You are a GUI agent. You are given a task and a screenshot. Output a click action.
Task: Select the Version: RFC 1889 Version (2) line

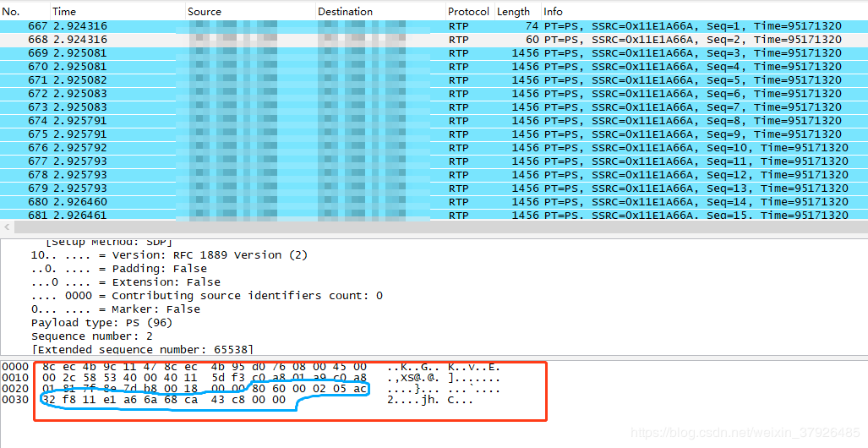[x=169, y=255]
